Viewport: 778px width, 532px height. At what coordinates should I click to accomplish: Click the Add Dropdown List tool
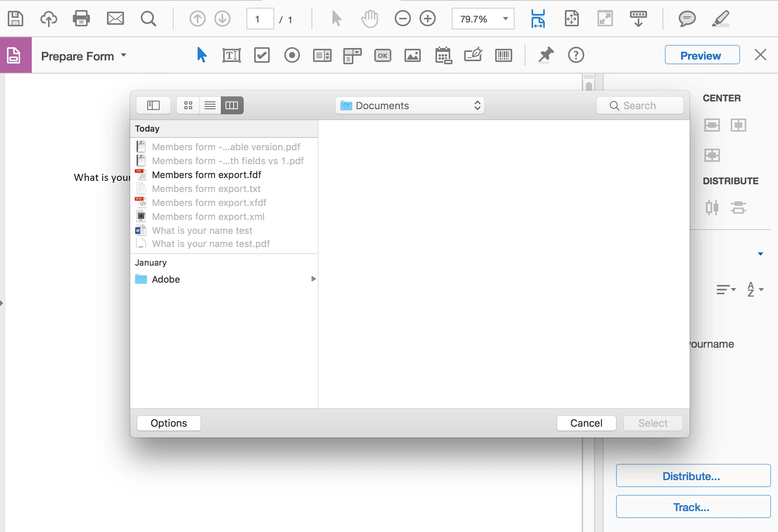pos(352,55)
